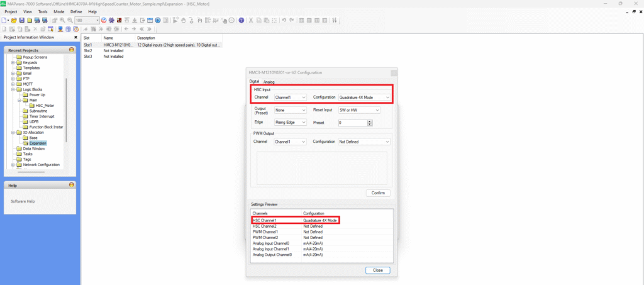Click the Zoom In magnifier icon
The height and width of the screenshot is (285, 644).
(62, 20)
